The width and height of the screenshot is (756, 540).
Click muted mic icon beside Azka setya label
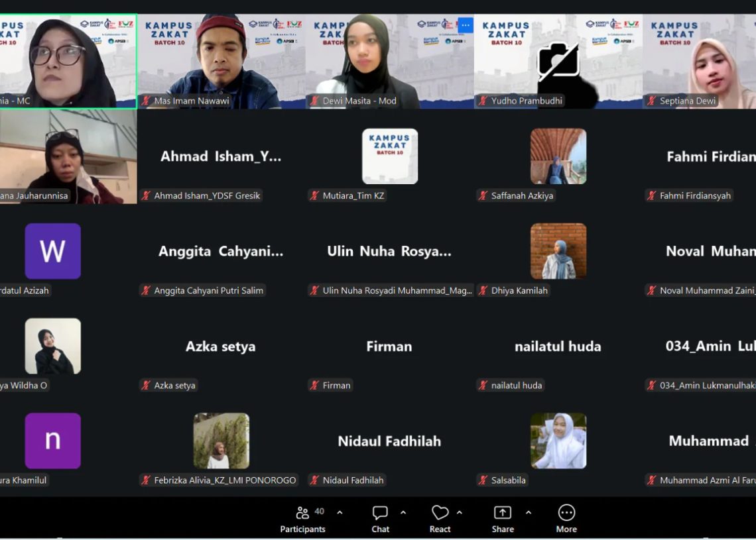tap(146, 386)
